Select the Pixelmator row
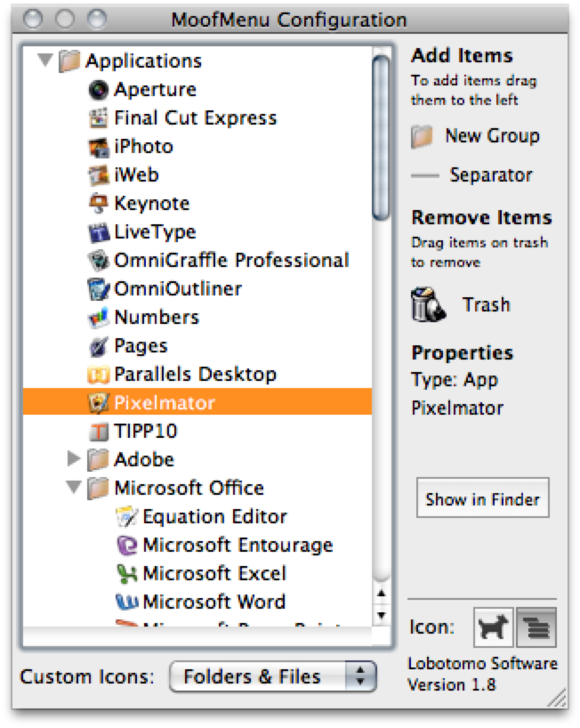This screenshot has height=728, width=580. (196, 403)
